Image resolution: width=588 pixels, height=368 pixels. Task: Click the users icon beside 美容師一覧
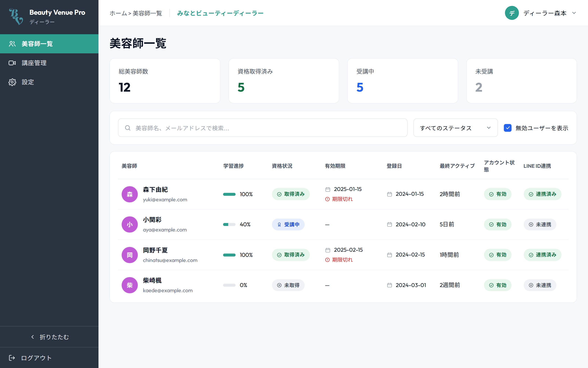pos(12,44)
